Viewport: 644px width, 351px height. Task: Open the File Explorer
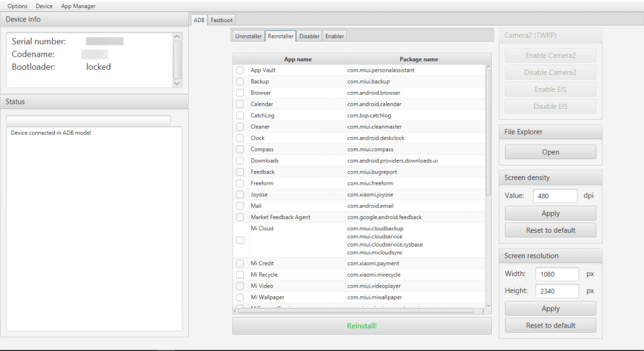[x=550, y=152]
